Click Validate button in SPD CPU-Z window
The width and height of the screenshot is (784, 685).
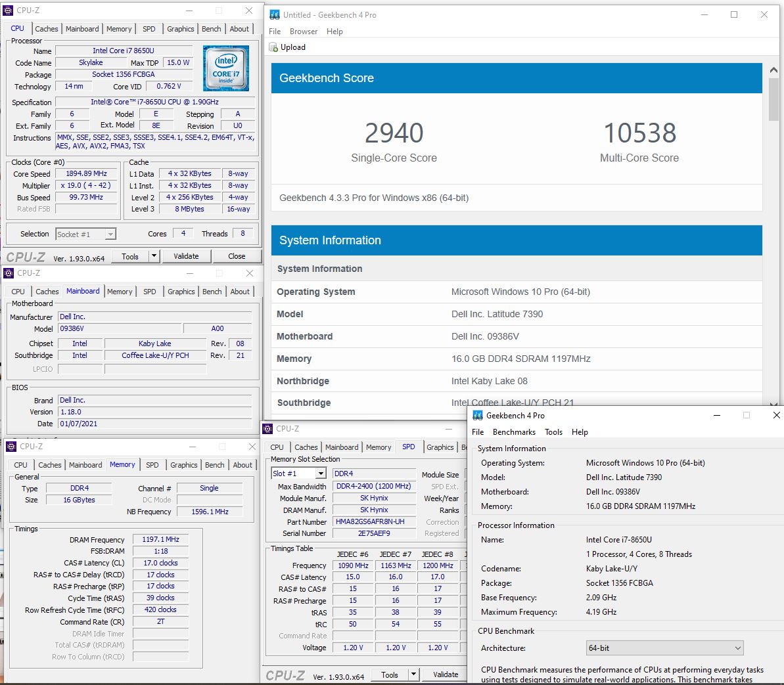[445, 674]
